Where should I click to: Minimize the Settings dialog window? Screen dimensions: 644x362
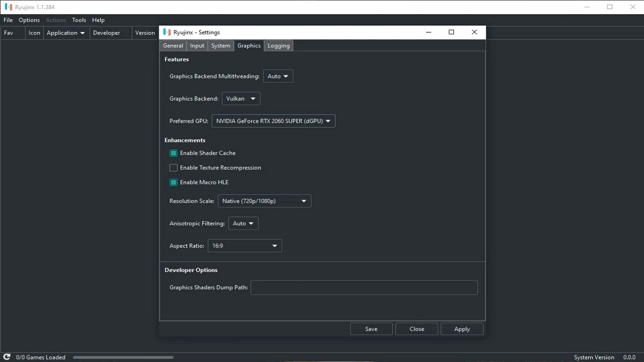(x=429, y=32)
